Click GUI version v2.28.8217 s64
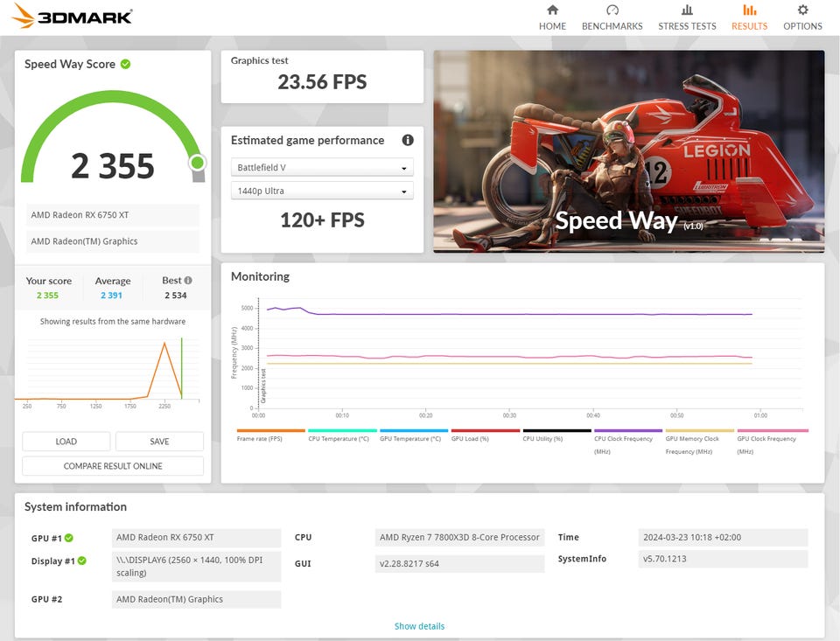The height and width of the screenshot is (641, 840). pos(459,563)
